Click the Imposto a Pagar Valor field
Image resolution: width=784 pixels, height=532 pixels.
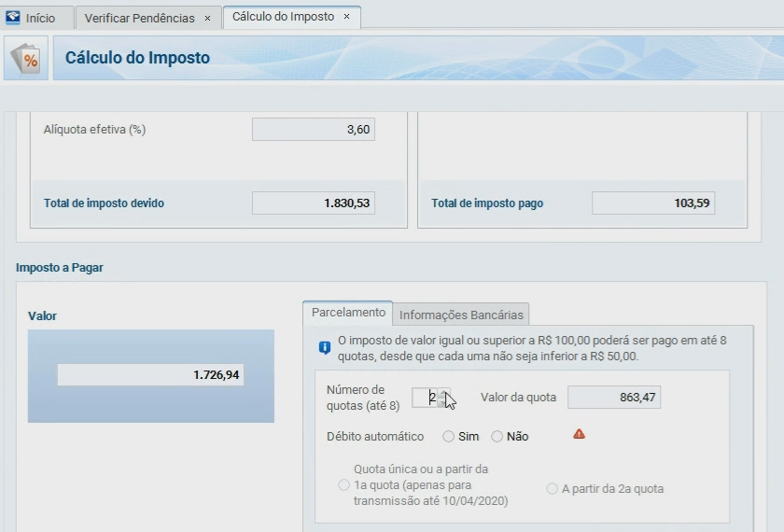pyautogui.click(x=150, y=374)
